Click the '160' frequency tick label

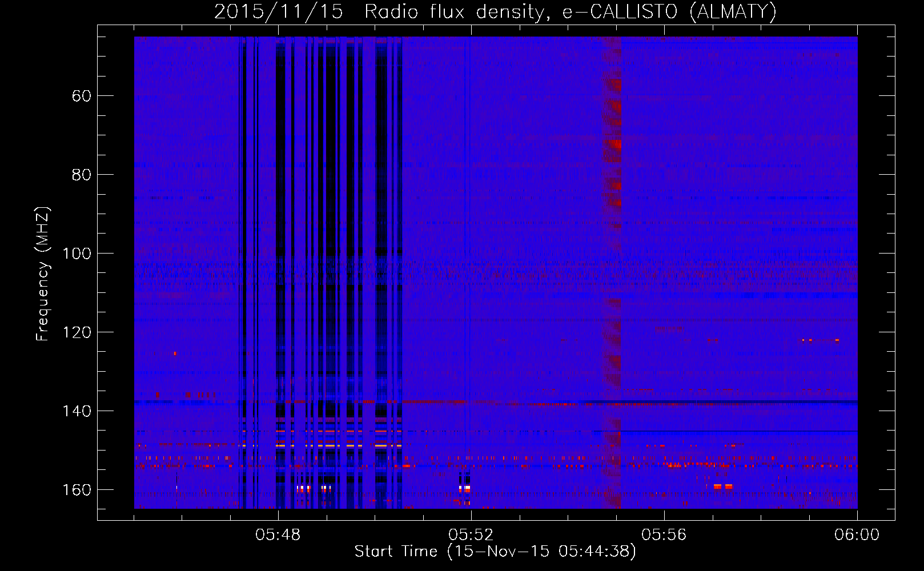click(x=77, y=489)
